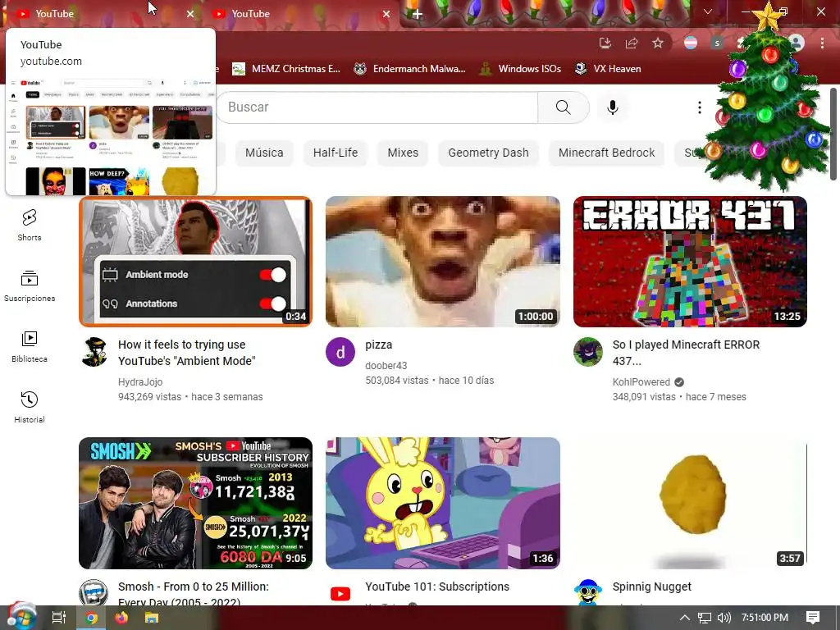This screenshot has width=840, height=630.
Task: Click the magnifier search button
Action: click(x=563, y=107)
